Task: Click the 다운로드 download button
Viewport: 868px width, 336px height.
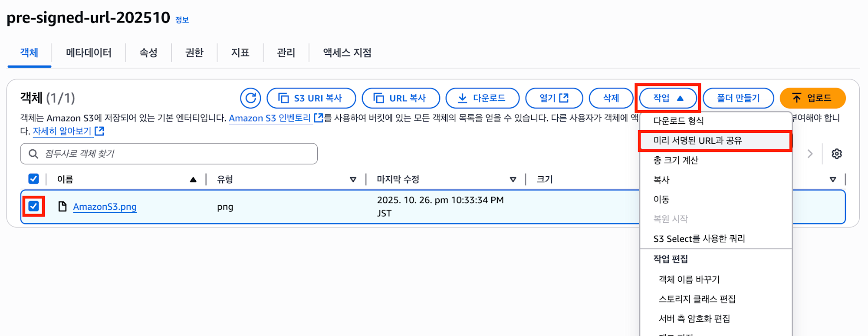Action: pyautogui.click(x=482, y=98)
